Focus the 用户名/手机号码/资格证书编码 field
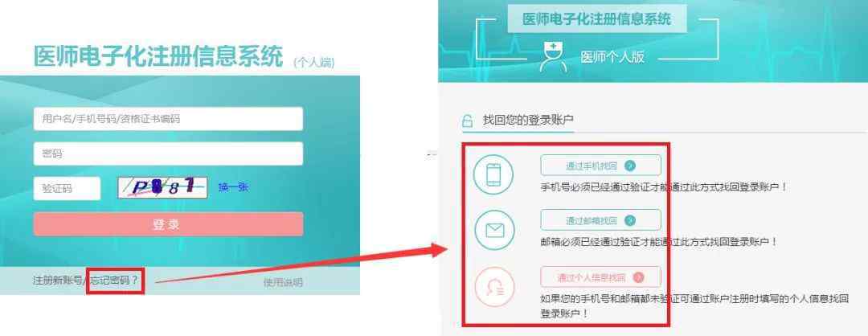868x336 pixels. (168, 119)
